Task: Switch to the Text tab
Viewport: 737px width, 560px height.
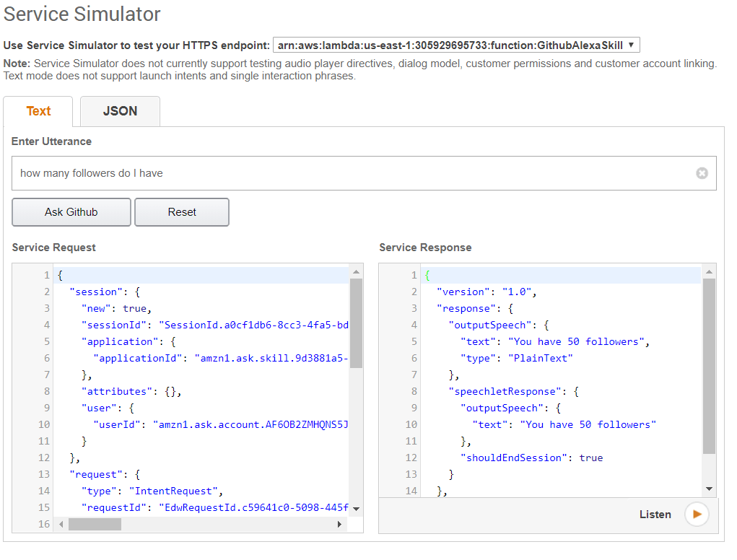Action: [38, 111]
